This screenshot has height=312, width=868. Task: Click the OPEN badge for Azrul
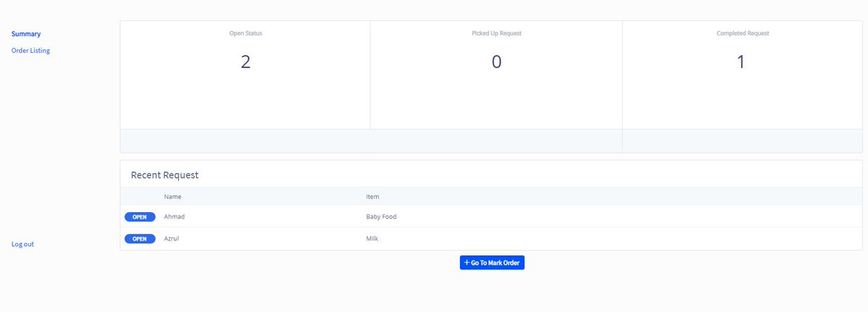[x=140, y=239]
